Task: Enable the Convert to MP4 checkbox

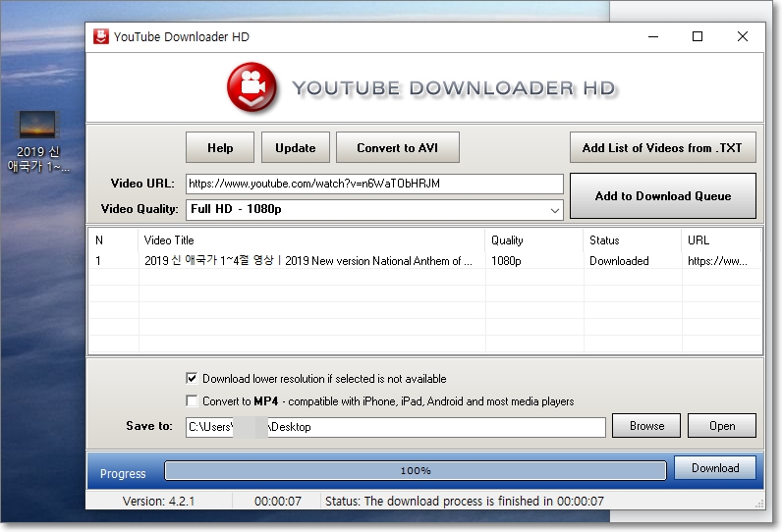Action: [x=192, y=401]
